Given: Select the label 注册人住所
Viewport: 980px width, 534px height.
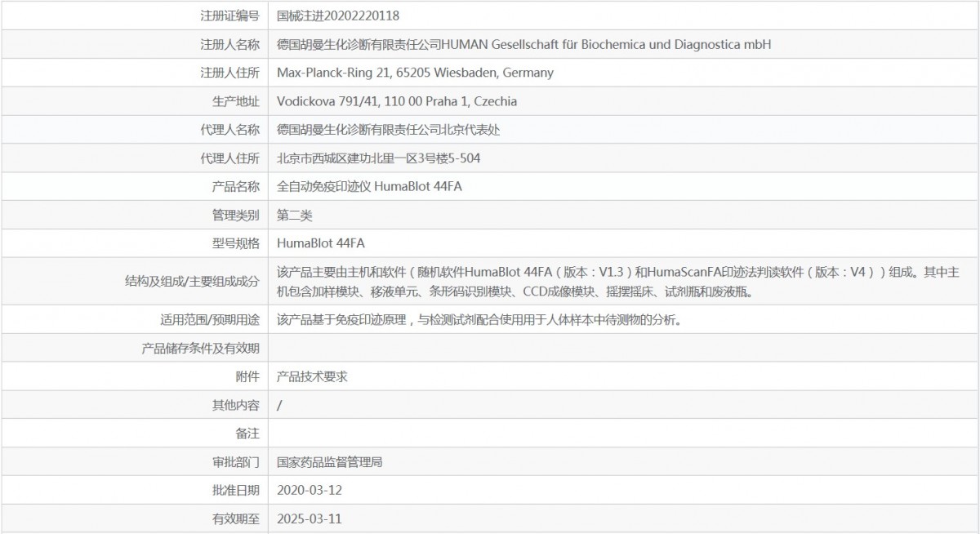Looking at the screenshot, I should click(x=229, y=73).
